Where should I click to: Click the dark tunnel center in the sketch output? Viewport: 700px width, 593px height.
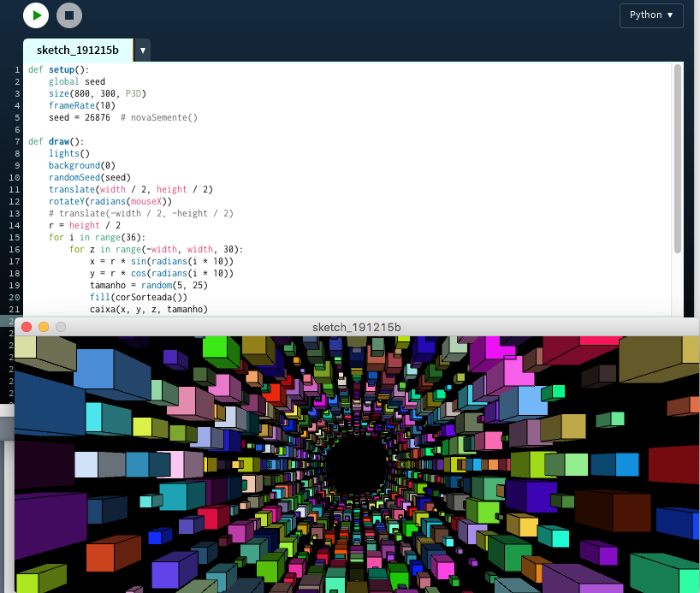click(357, 465)
